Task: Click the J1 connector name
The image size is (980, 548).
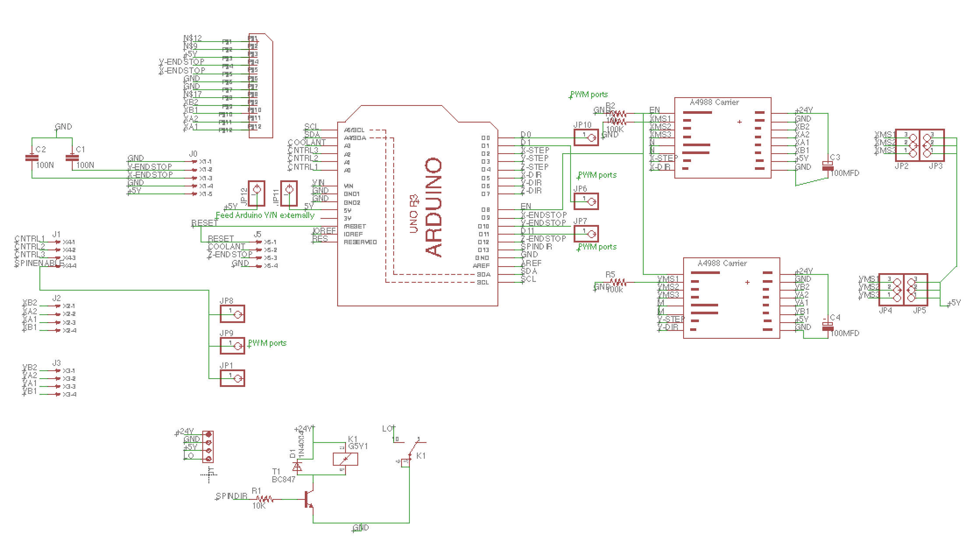Action: pyautogui.click(x=56, y=235)
